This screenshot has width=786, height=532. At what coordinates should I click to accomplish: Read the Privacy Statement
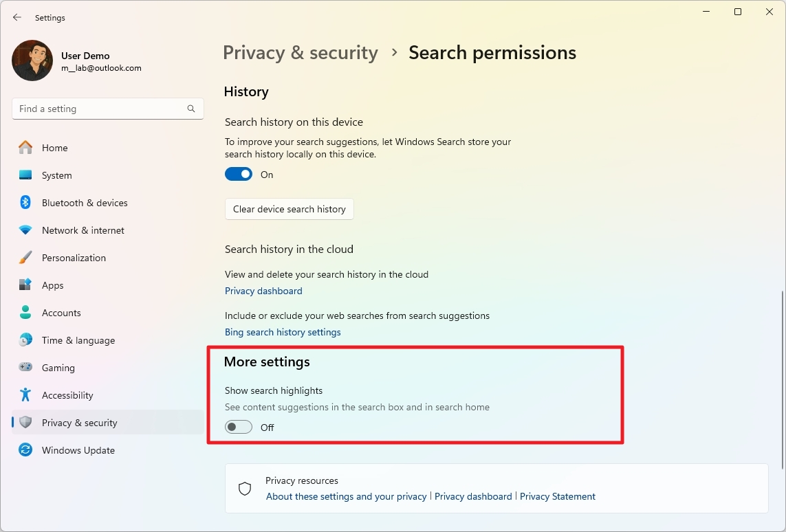[x=558, y=496]
